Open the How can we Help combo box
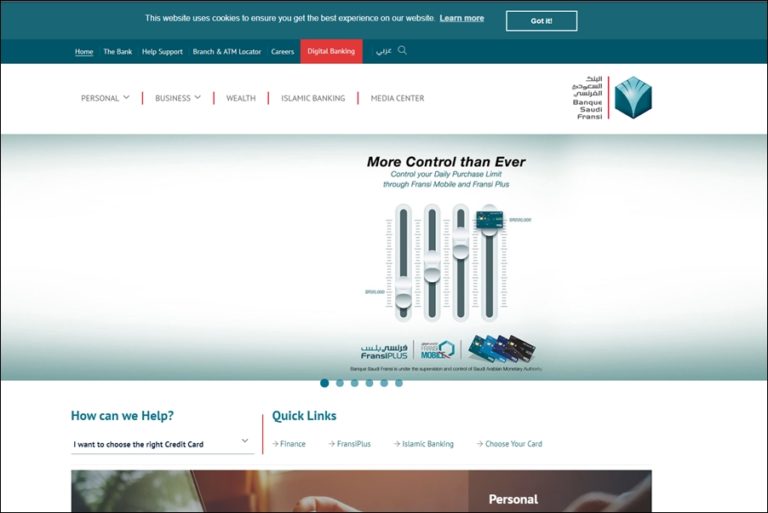Screen dimensions: 768x513 [x=161, y=443]
